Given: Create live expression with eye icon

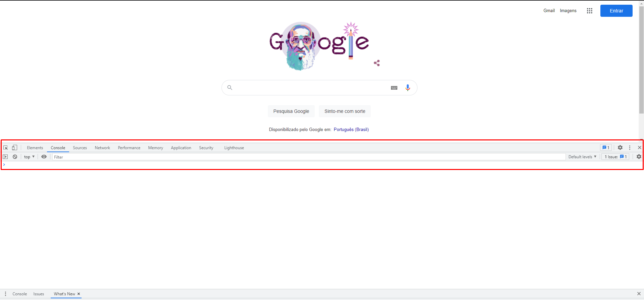Looking at the screenshot, I should [x=44, y=157].
